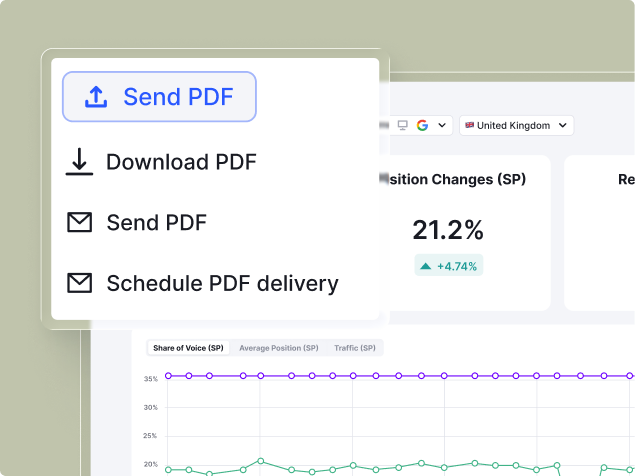
Task: Switch to Average Position (SP) tab
Action: (x=278, y=348)
